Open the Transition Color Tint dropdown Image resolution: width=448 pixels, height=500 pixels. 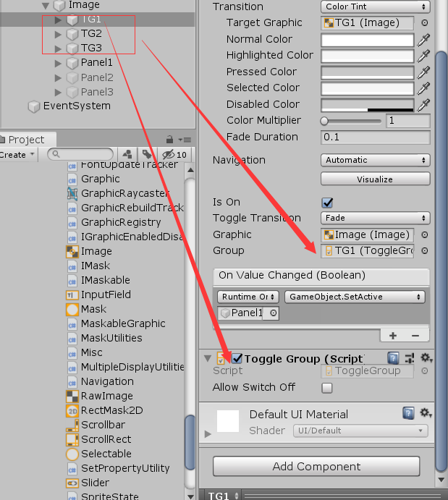pyautogui.click(x=376, y=7)
